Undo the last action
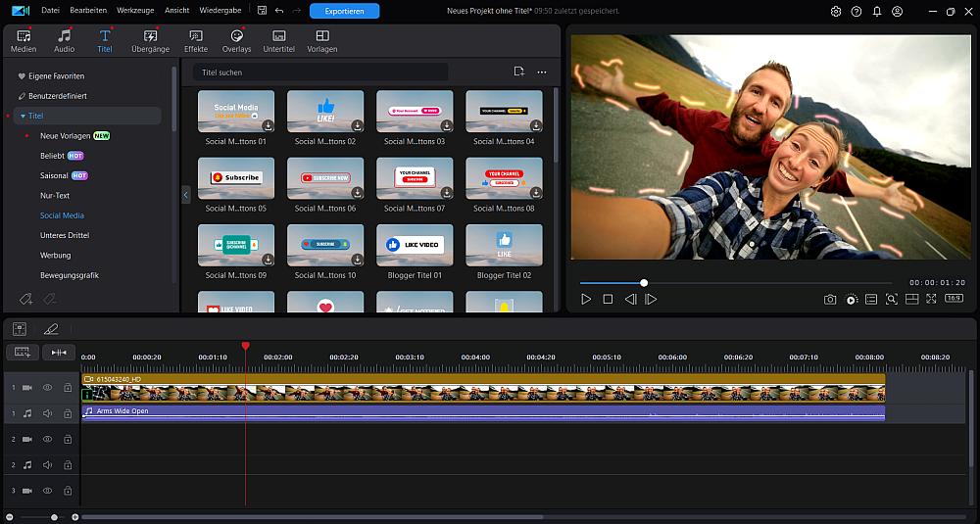The width and height of the screenshot is (980, 524). coord(278,11)
